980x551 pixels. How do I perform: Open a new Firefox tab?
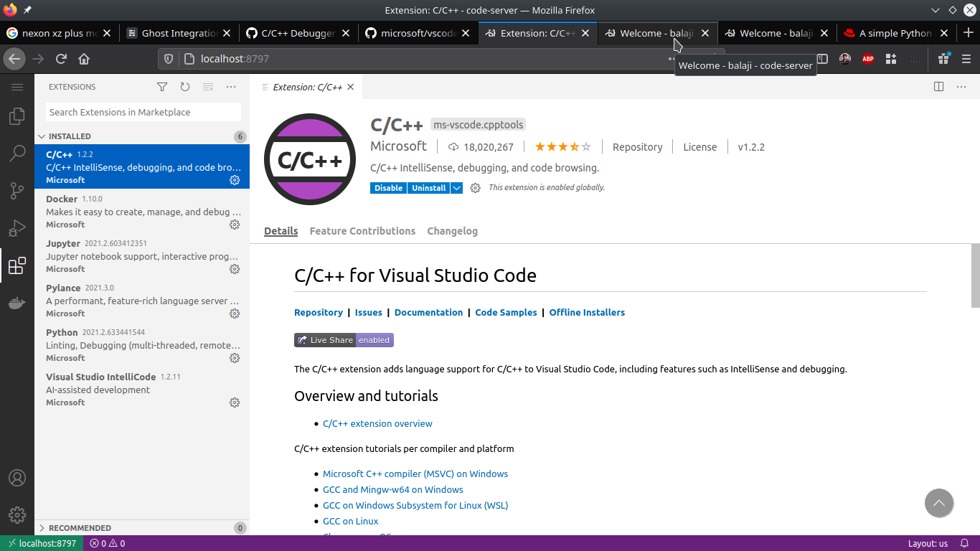tap(968, 33)
